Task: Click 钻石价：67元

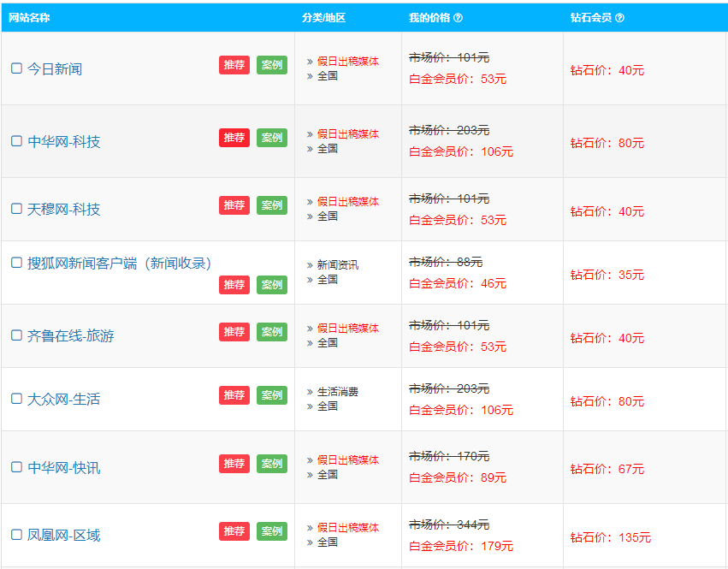Action: pyautogui.click(x=607, y=469)
